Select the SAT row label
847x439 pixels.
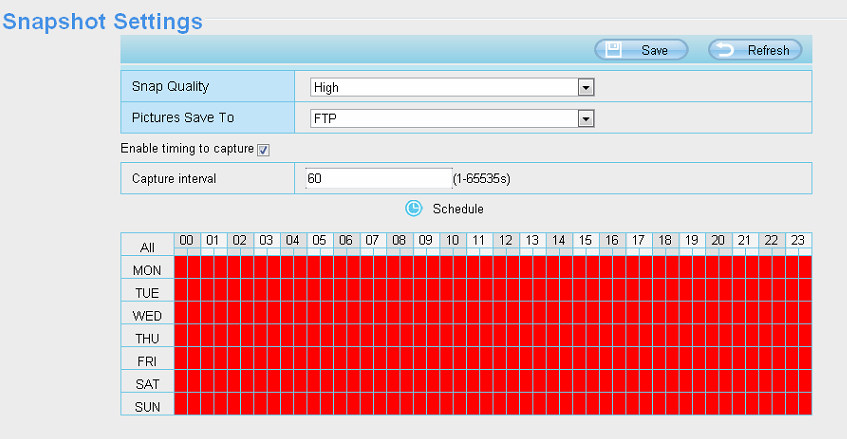147,383
